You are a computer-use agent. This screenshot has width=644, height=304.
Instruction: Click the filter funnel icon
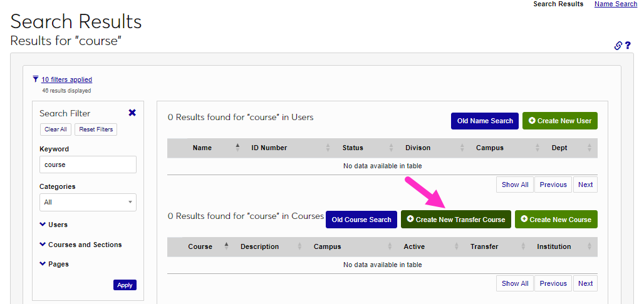pos(35,79)
